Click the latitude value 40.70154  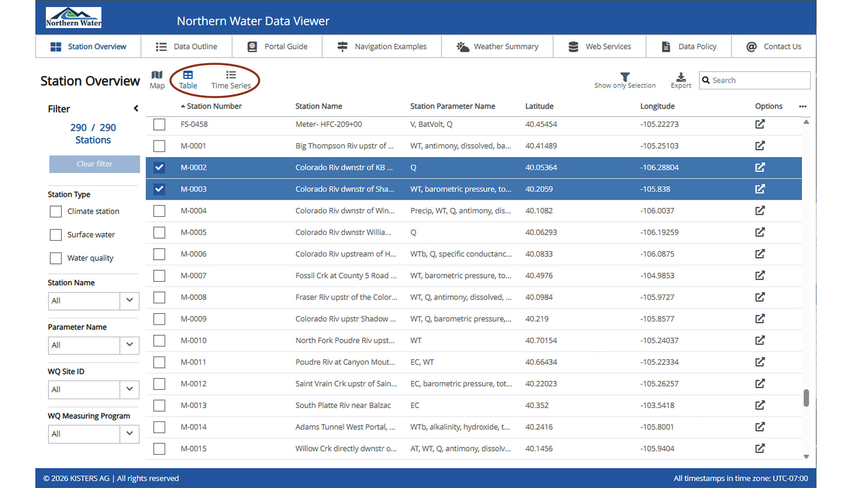[x=541, y=340]
